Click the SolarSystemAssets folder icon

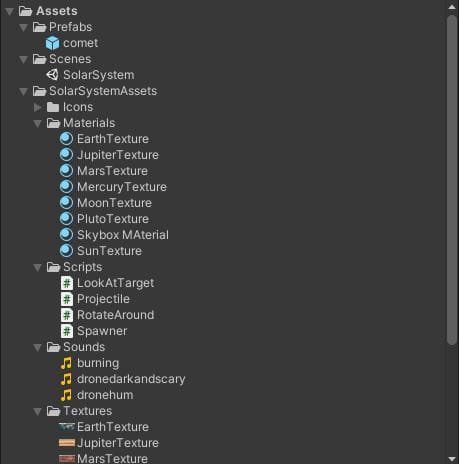39,91
